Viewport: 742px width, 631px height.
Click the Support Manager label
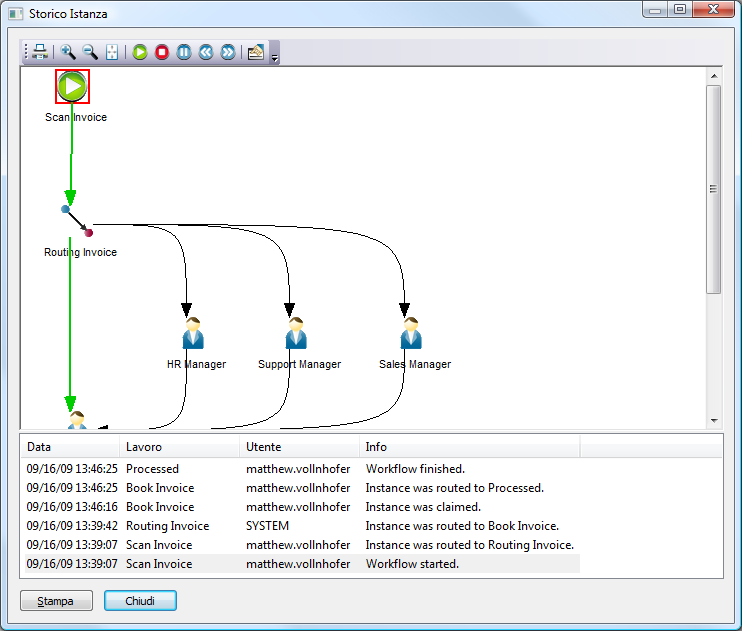pyautogui.click(x=300, y=364)
